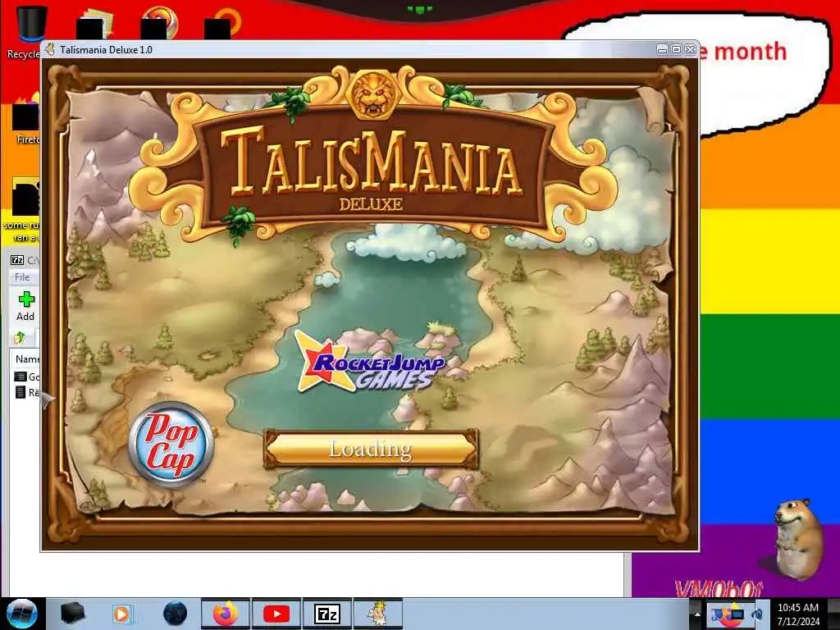Screen dimensions: 840x630
Task: Open the taskbar clock showing 10:45 AM
Action: [x=798, y=614]
